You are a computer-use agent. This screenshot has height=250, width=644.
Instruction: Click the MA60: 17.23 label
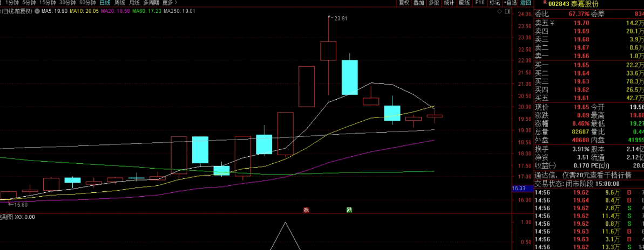[x=147, y=11]
